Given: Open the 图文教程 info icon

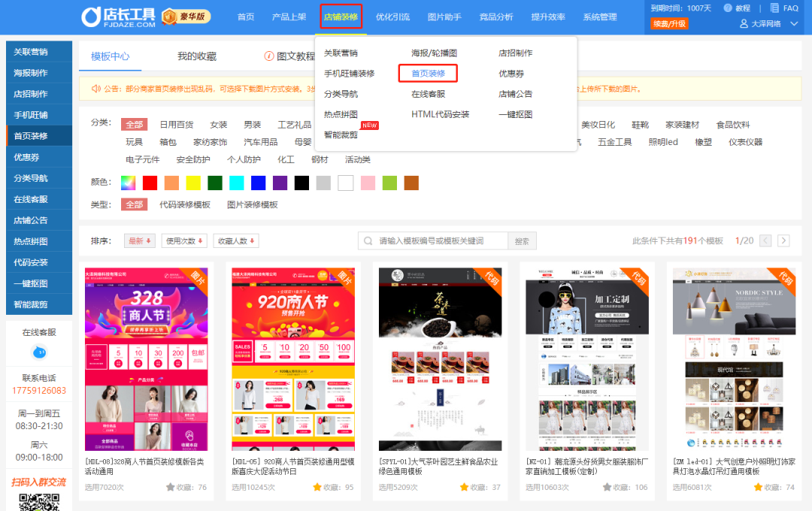Looking at the screenshot, I should 268,56.
